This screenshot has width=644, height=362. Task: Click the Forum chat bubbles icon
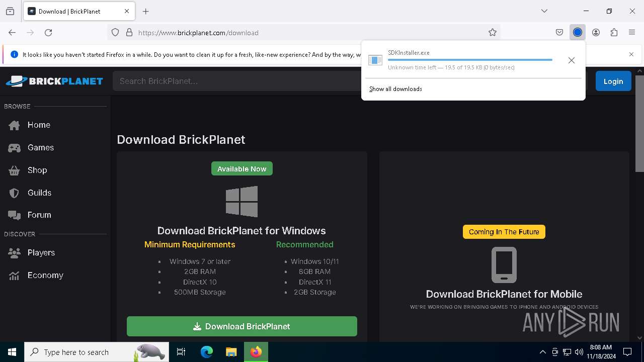point(14,215)
